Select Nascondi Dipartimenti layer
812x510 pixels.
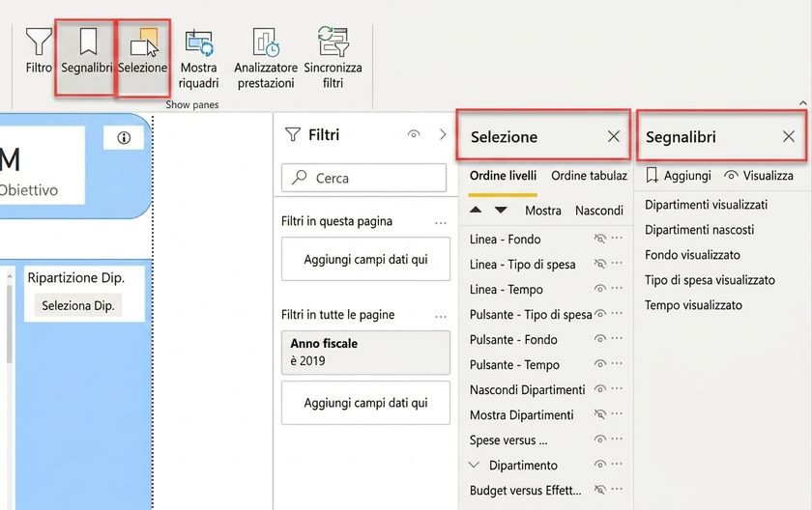(x=528, y=389)
